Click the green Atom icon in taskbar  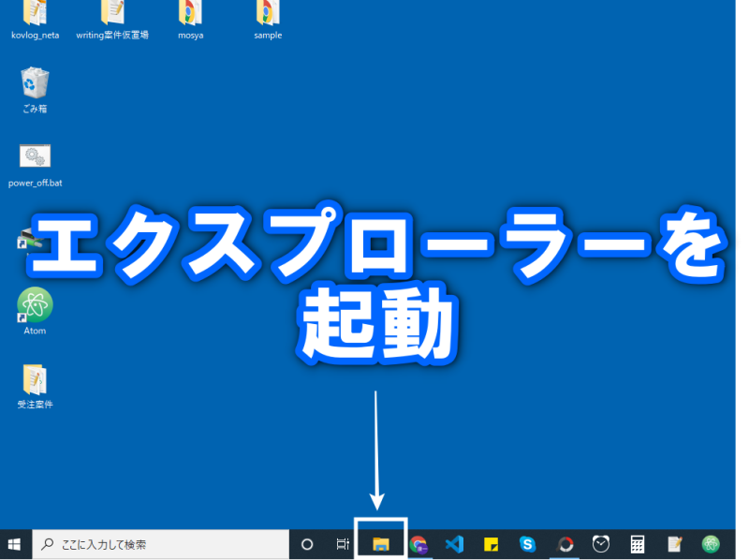(x=712, y=544)
